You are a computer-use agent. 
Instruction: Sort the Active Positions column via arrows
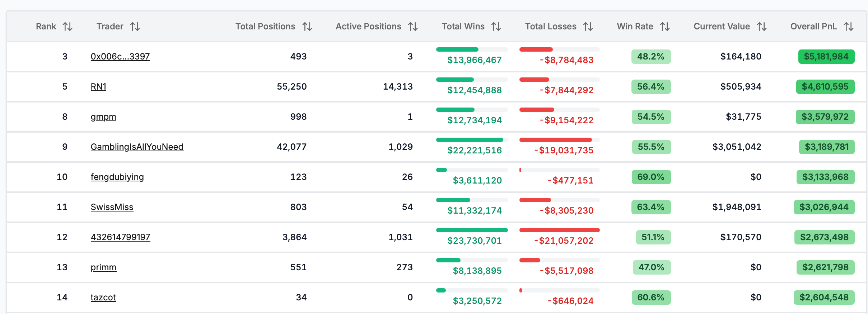pyautogui.click(x=413, y=27)
